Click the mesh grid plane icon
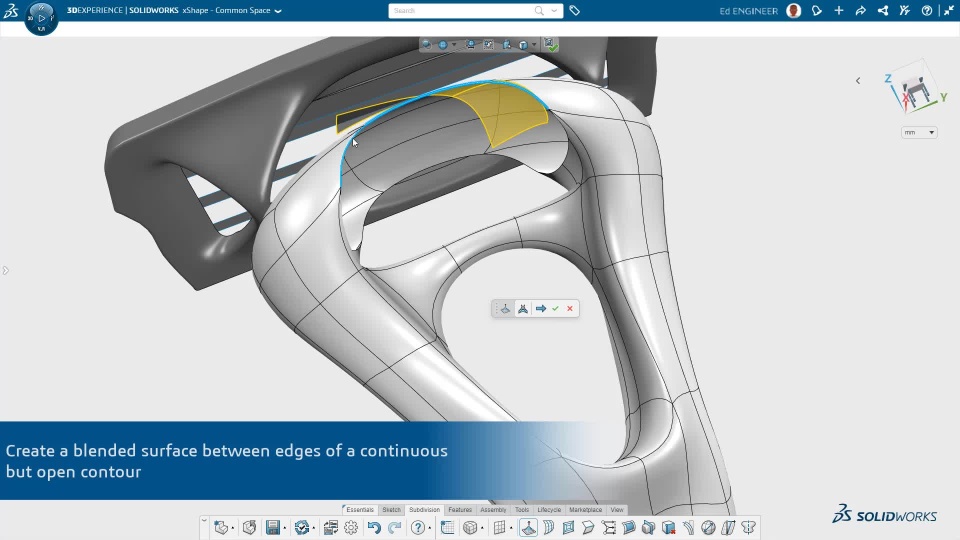 click(499, 527)
